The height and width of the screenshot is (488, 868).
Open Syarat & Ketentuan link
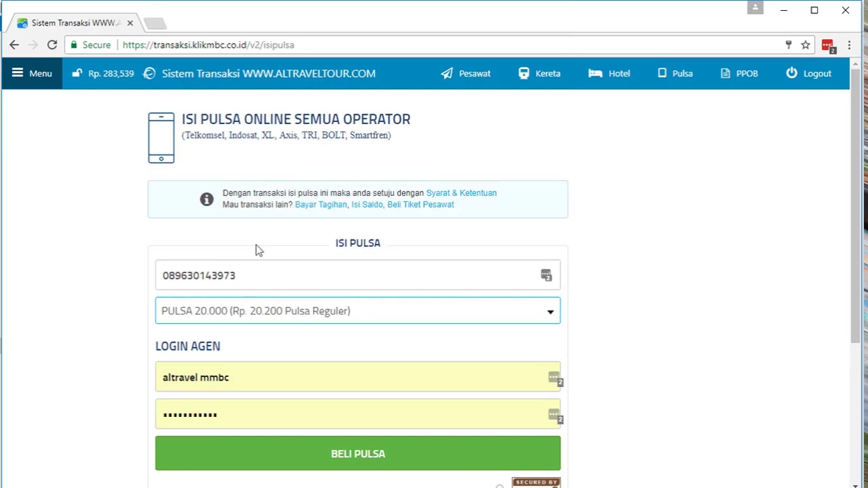click(x=461, y=193)
